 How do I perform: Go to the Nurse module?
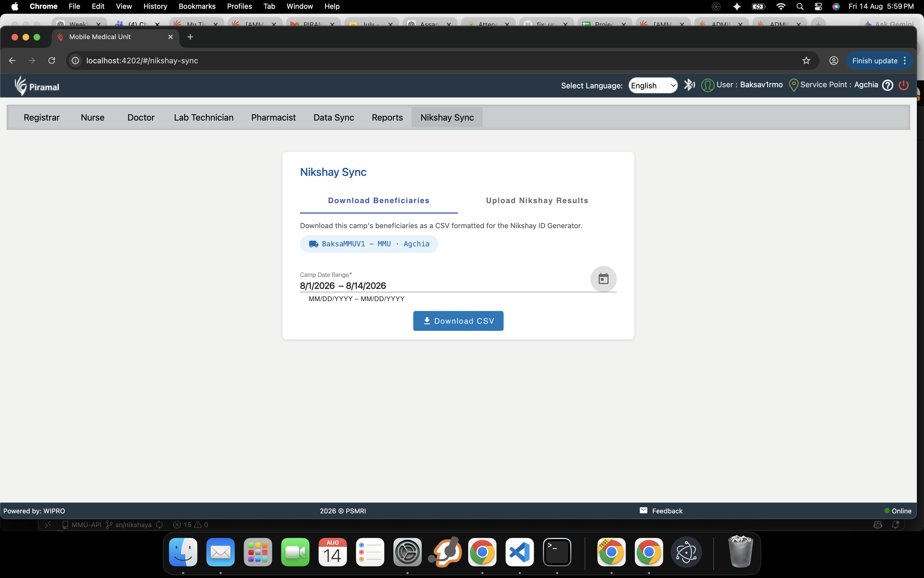click(x=93, y=117)
